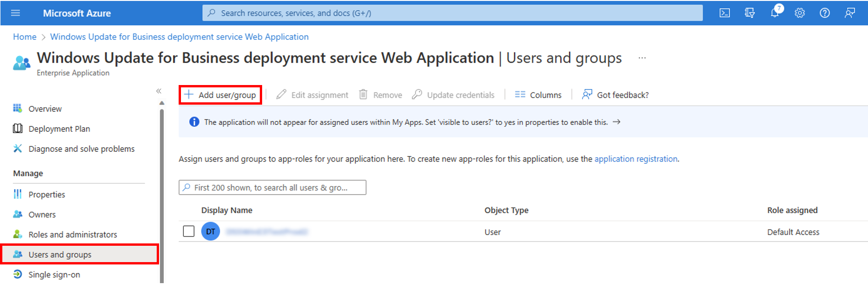
Task: Click the info banner arrow
Action: click(617, 122)
